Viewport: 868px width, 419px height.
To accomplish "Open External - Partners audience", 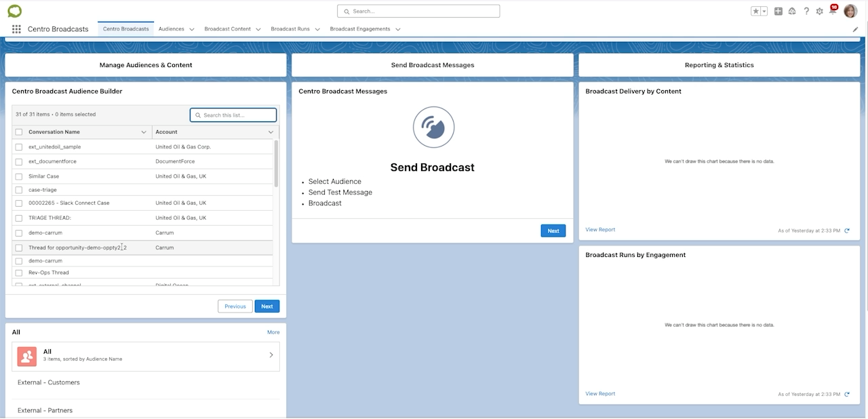I will pos(45,410).
